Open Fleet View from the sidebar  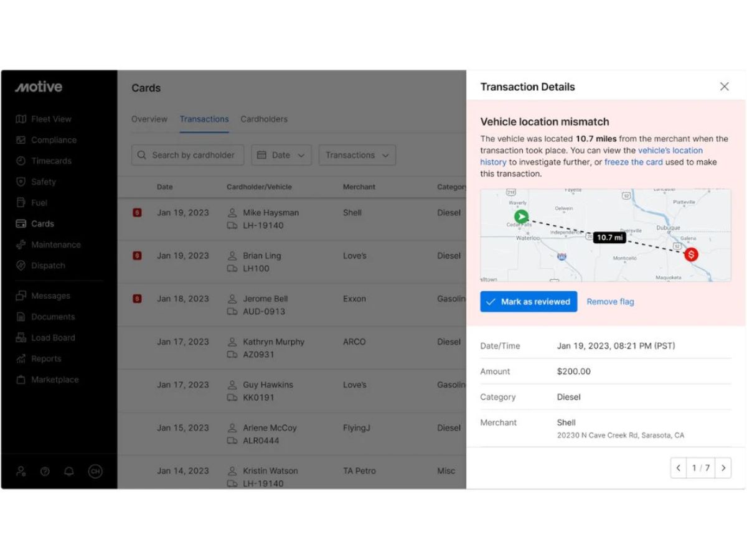click(43, 119)
